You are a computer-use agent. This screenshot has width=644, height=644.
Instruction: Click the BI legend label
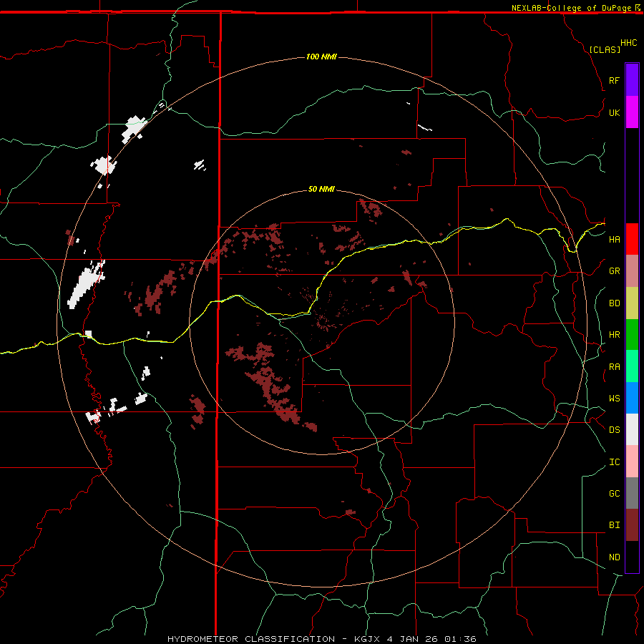[615, 525]
